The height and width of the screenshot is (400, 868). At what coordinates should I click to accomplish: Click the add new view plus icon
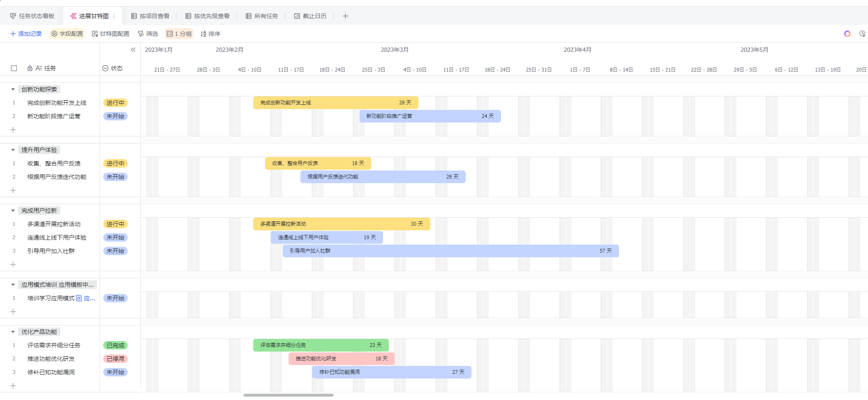[345, 16]
